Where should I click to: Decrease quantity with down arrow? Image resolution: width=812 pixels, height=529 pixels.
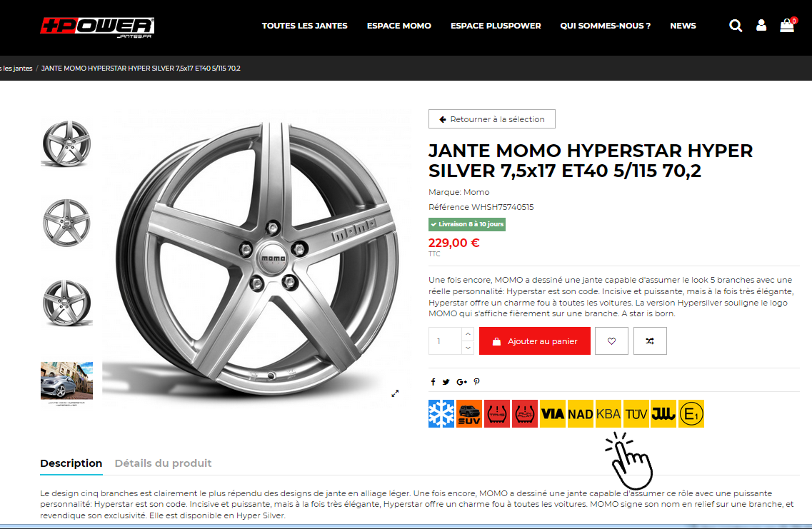coord(468,348)
